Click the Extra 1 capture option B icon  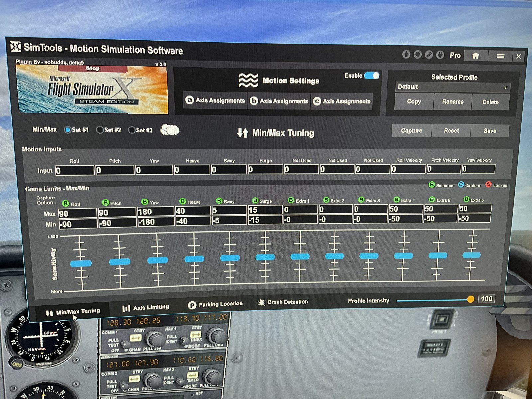[291, 200]
